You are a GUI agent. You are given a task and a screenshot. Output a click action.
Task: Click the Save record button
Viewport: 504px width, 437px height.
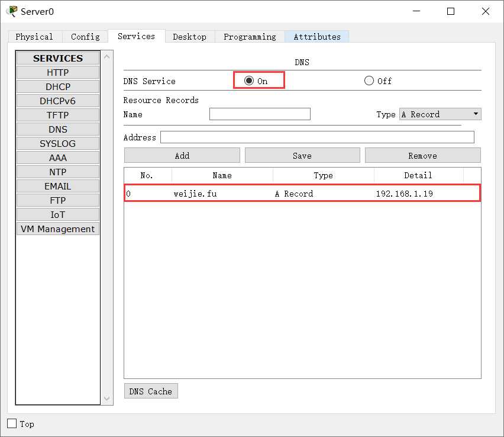(302, 155)
